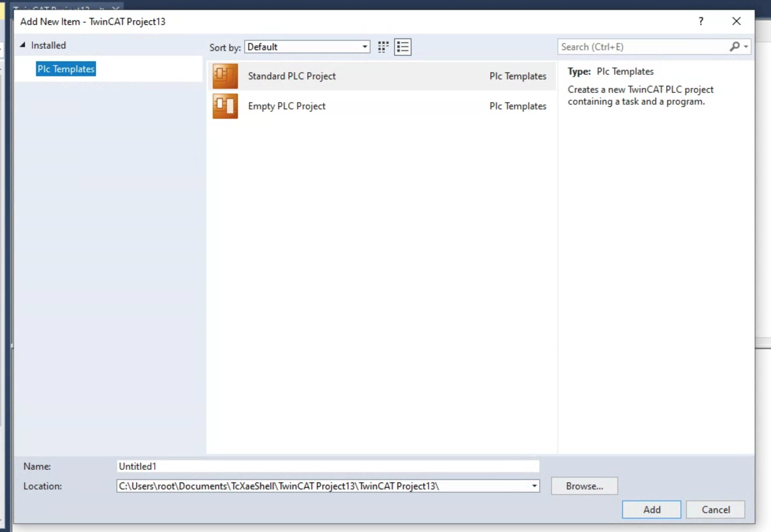Screen dimensions: 771x532
Task: Open the help question mark button
Action: 701,21
